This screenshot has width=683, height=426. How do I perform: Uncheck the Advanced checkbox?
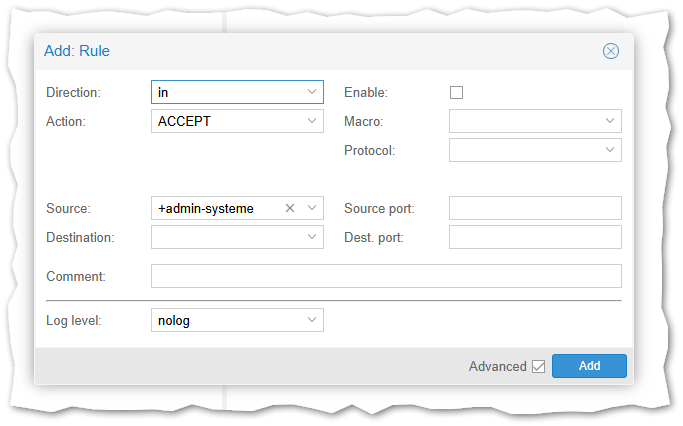click(x=538, y=366)
